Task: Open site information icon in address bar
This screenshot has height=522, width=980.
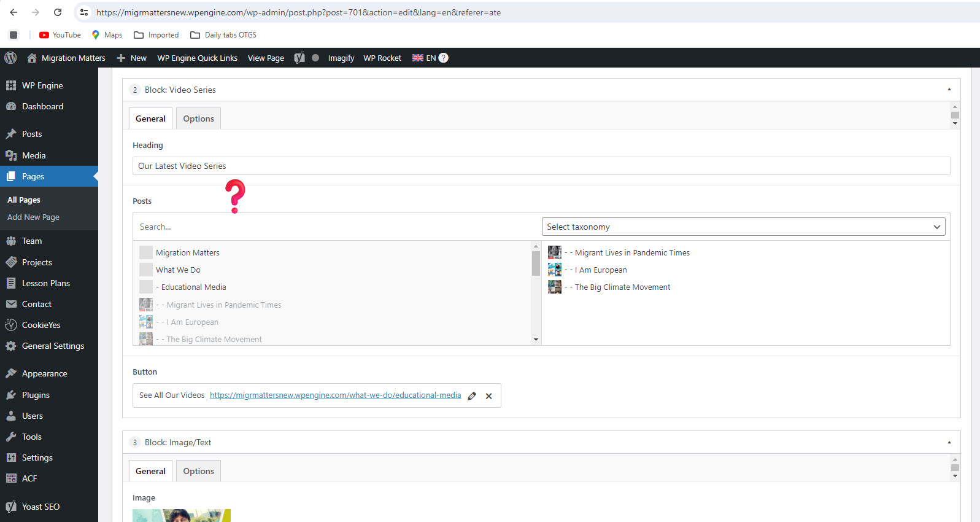Action: (84, 12)
